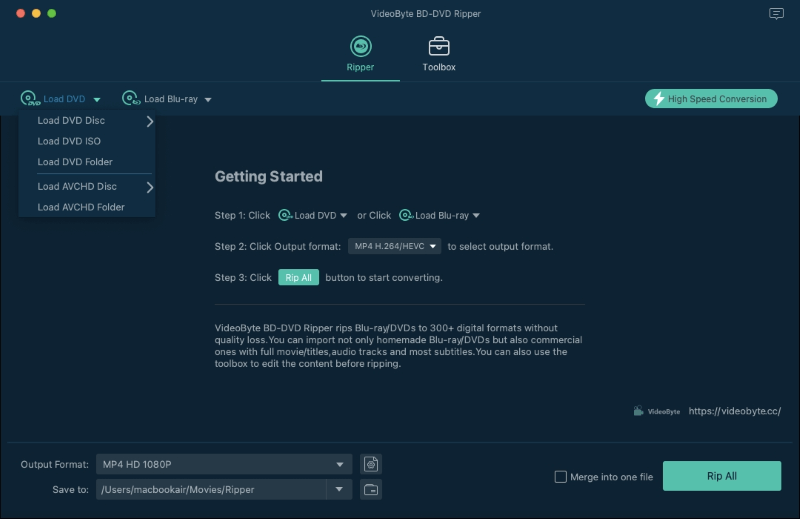Screen dimensions: 800x519
Task: Click the lightning bolt icon on High Speed Conversion
Action: [x=659, y=98]
